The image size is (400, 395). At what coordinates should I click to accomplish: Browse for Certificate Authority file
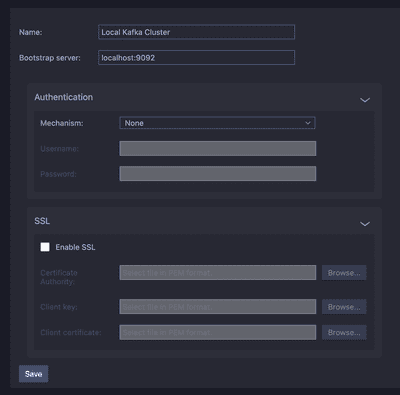point(344,273)
